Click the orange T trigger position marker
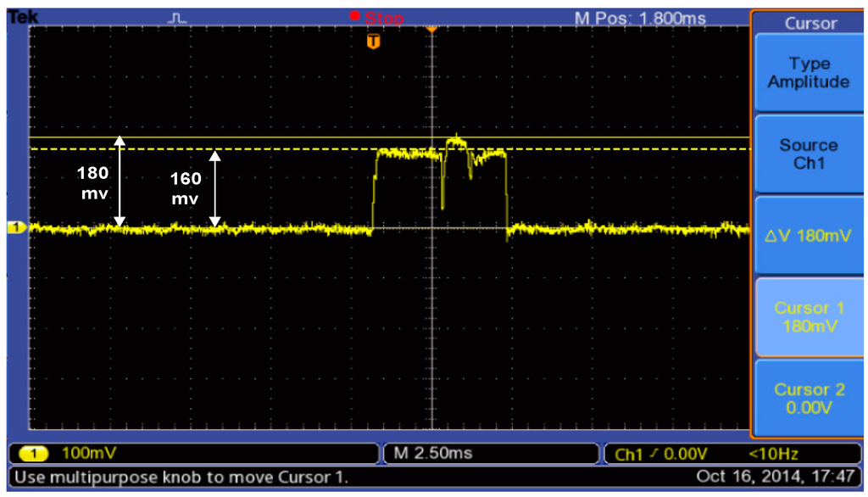The height and width of the screenshot is (497, 868). click(x=373, y=42)
